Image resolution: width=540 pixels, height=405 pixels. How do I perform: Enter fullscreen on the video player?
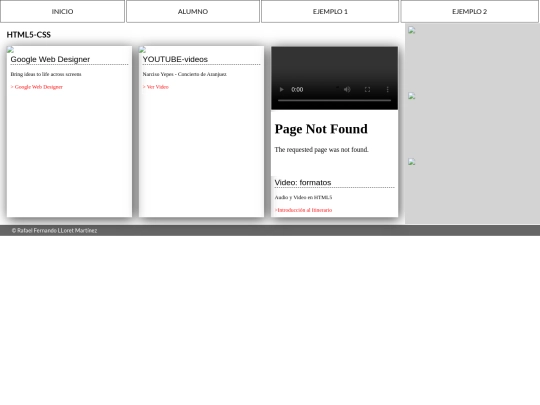coord(367,90)
